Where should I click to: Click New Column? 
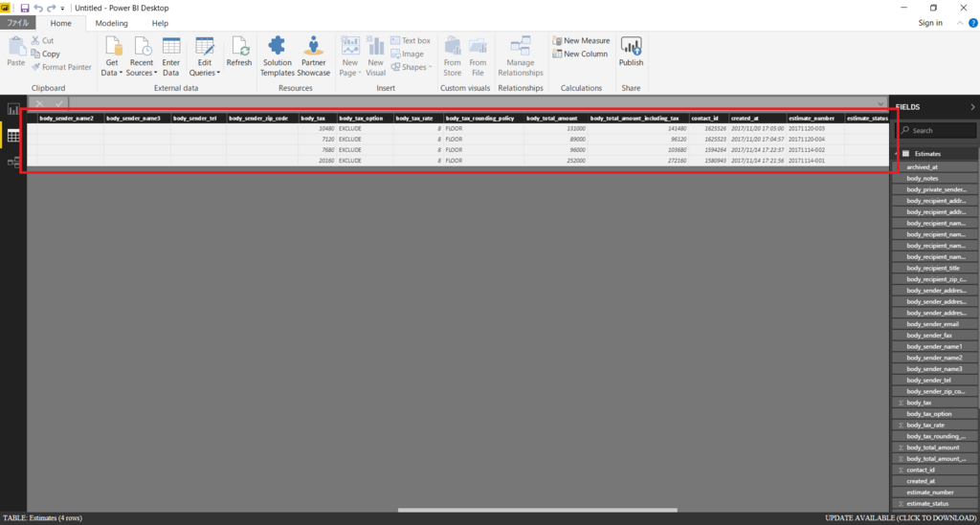(579, 54)
